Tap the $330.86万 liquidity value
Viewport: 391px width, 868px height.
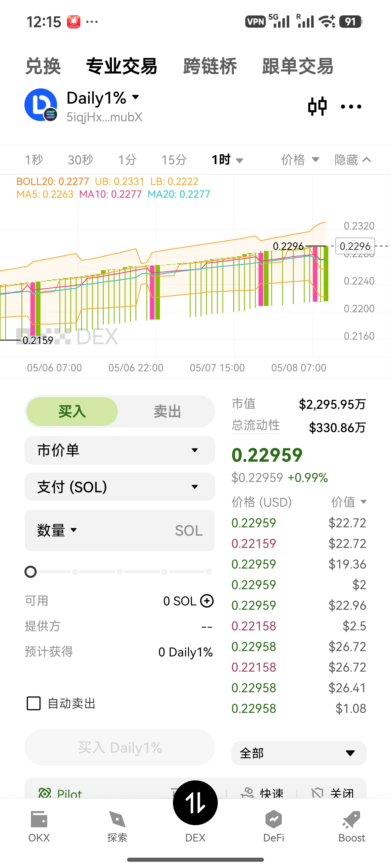pos(337,427)
